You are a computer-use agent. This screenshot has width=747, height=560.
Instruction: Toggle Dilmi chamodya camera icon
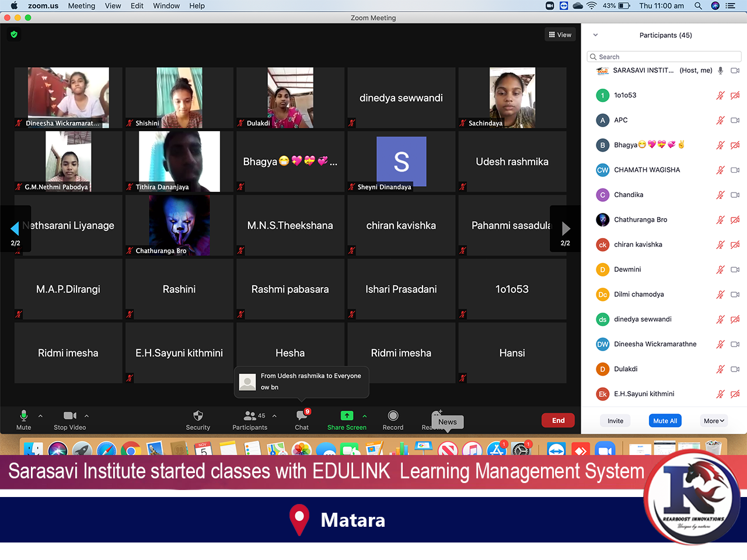coord(735,295)
